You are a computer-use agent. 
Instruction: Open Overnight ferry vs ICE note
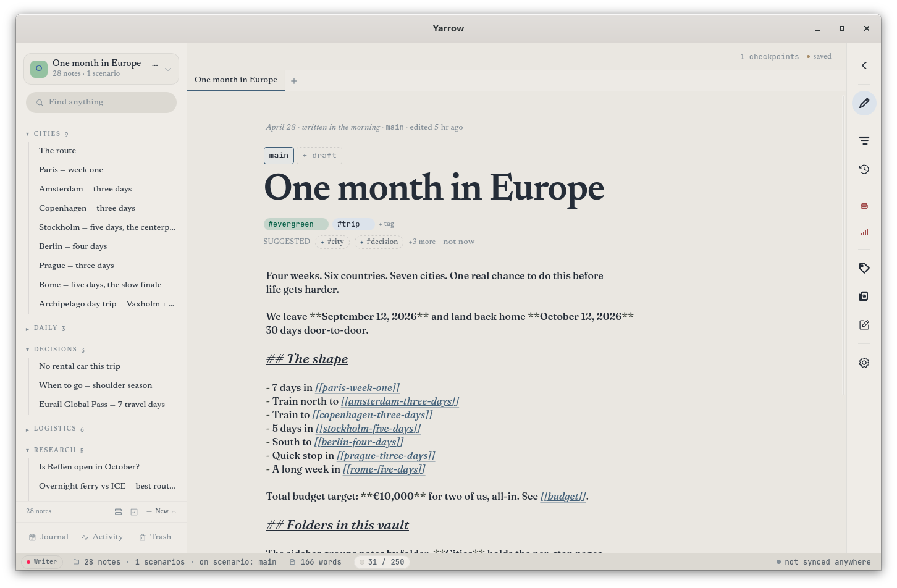pos(107,486)
